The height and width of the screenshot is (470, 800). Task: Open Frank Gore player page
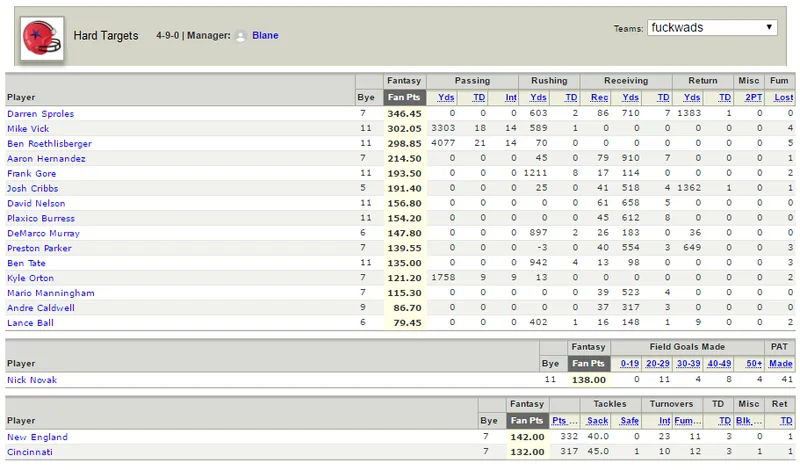click(x=32, y=174)
